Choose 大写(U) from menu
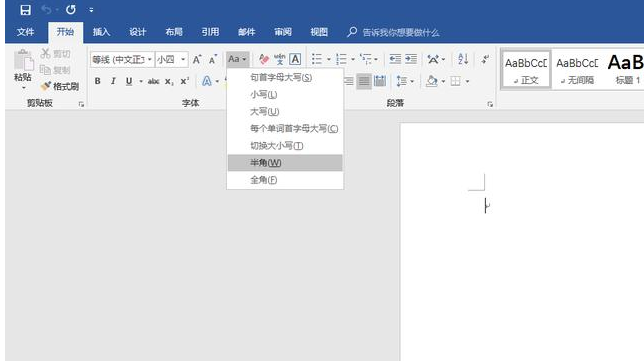Image resolution: width=644 pixels, height=361 pixels. (285, 112)
